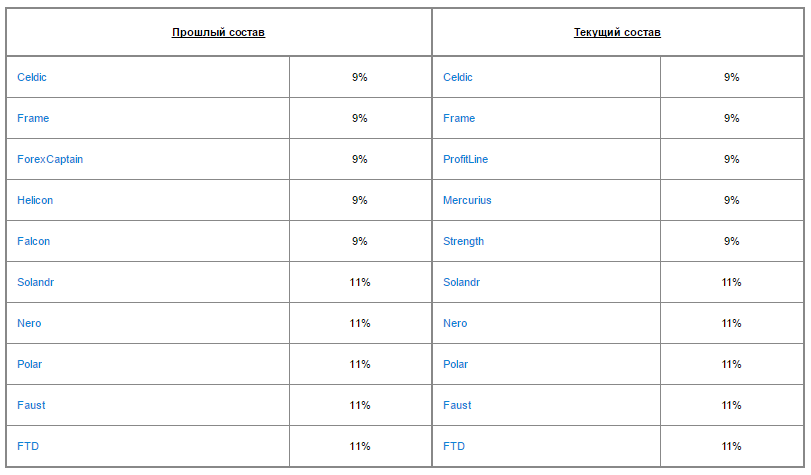Open the ProfitLine link
The height and width of the screenshot is (475, 811).
point(465,159)
